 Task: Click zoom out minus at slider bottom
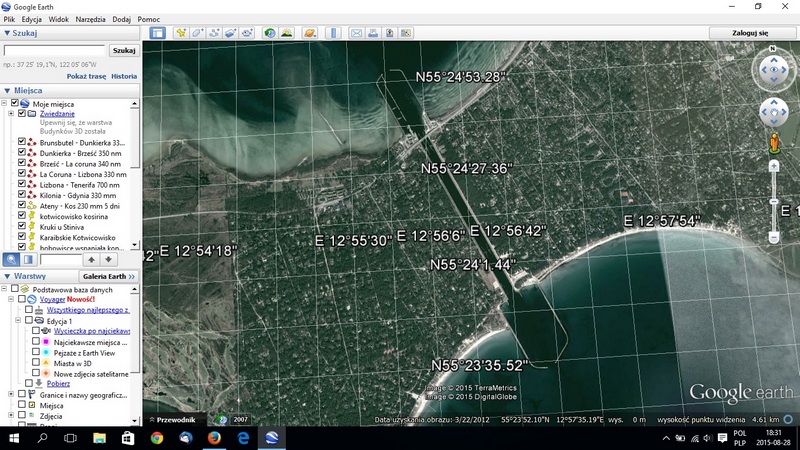774,237
